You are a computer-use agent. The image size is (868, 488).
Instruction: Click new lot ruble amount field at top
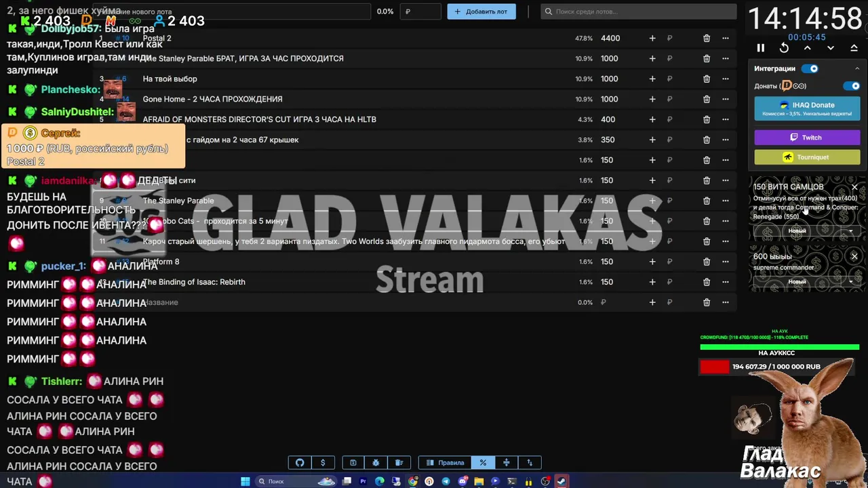pyautogui.click(x=420, y=12)
